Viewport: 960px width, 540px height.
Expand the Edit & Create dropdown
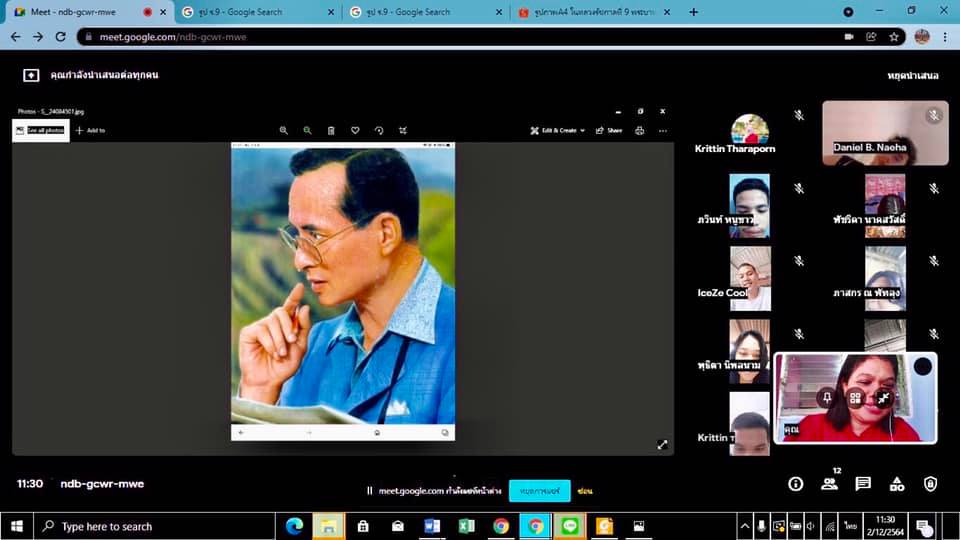coord(558,130)
